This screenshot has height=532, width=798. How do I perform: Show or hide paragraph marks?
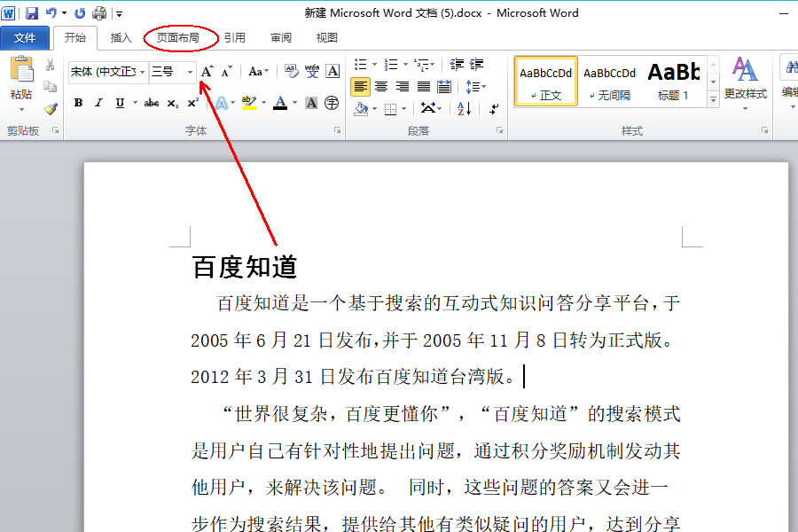pos(493,108)
